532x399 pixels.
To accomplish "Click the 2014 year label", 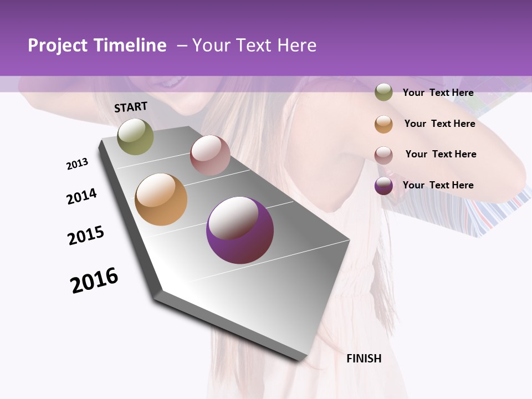I will [81, 196].
